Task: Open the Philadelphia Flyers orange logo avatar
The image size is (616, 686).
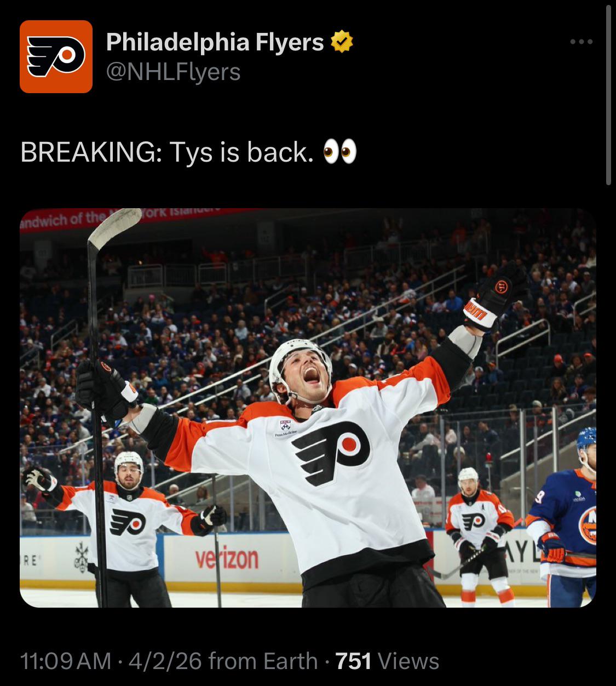Action: 56,56
